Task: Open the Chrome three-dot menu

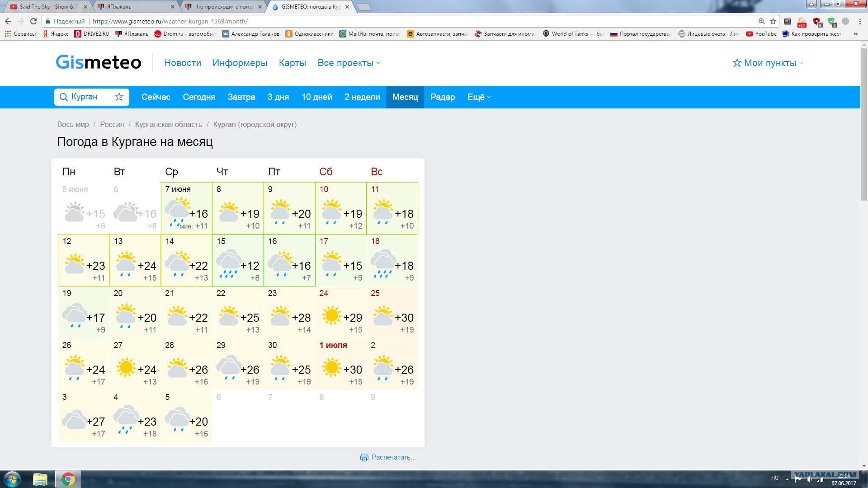Action: click(860, 21)
